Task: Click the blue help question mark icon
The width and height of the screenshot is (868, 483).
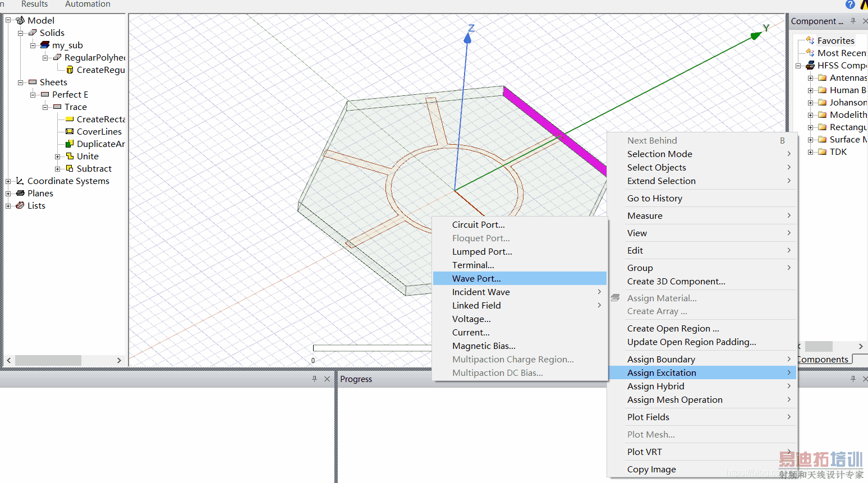Action: [x=850, y=4]
